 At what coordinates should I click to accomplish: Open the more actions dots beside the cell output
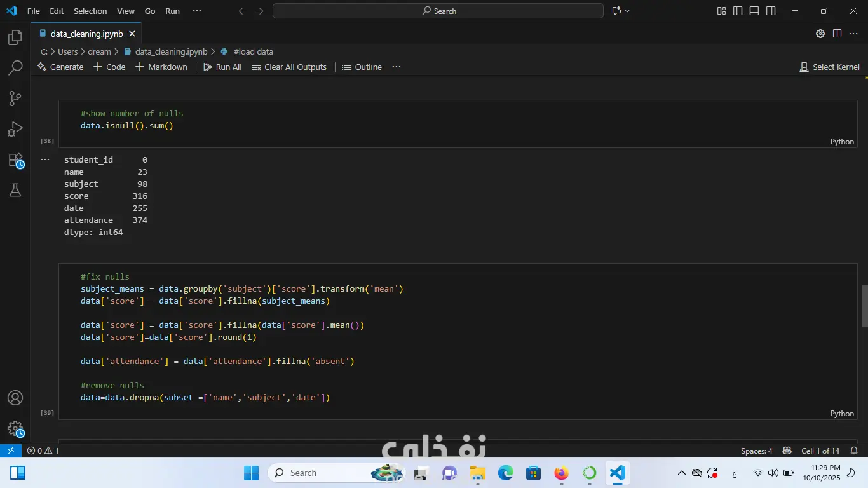[45, 159]
